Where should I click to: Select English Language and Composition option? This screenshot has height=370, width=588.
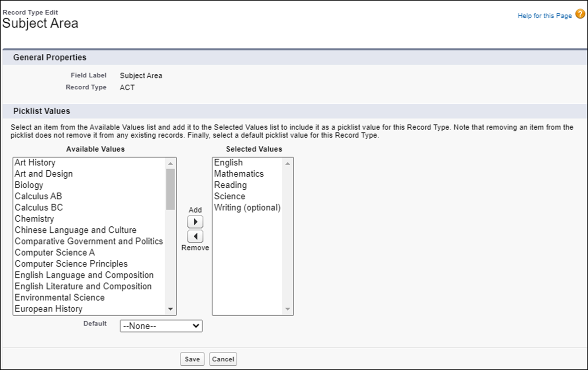tap(90, 275)
